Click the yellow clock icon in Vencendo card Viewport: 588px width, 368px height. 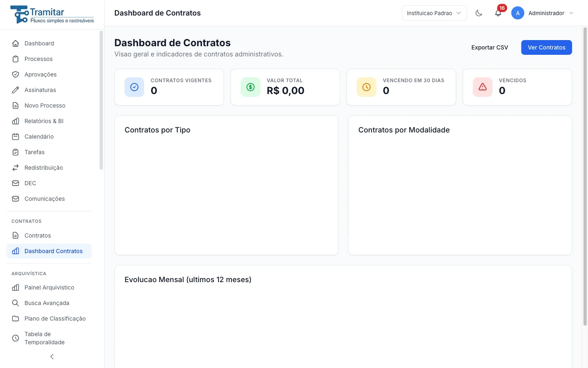[x=366, y=87]
